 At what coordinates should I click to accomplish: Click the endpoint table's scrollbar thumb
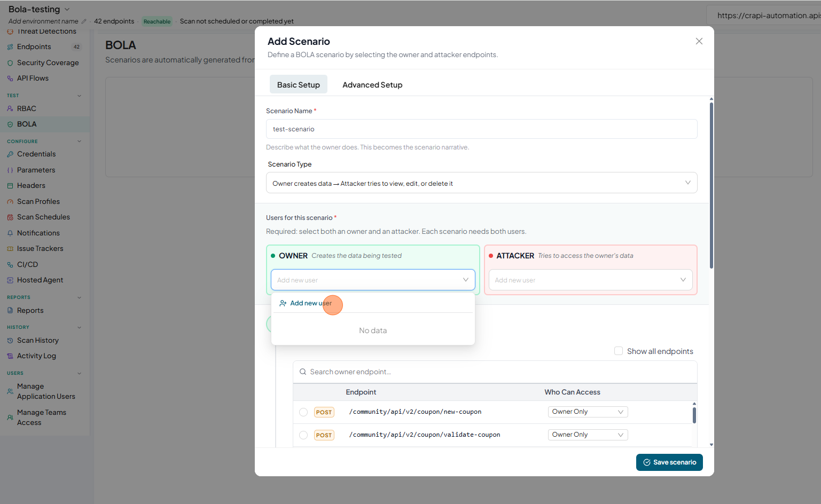tap(694, 415)
